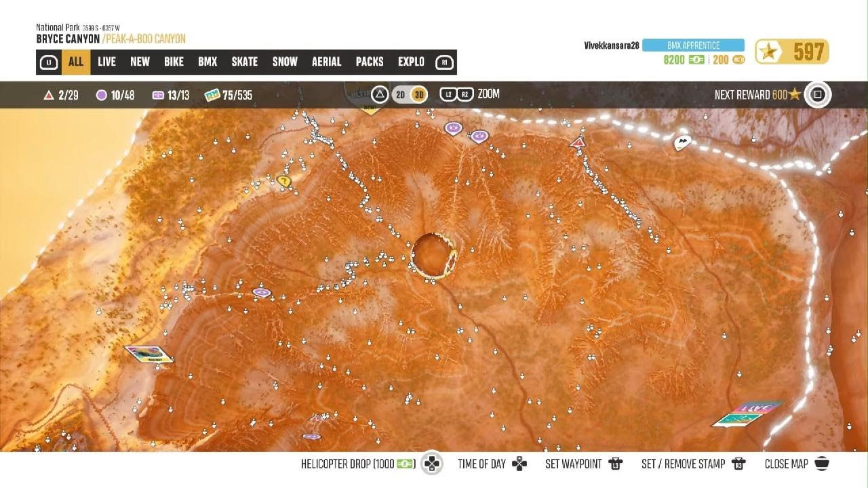Switch to the EXPLO filter tab
Screen dimensions: 868x488
coord(411,62)
